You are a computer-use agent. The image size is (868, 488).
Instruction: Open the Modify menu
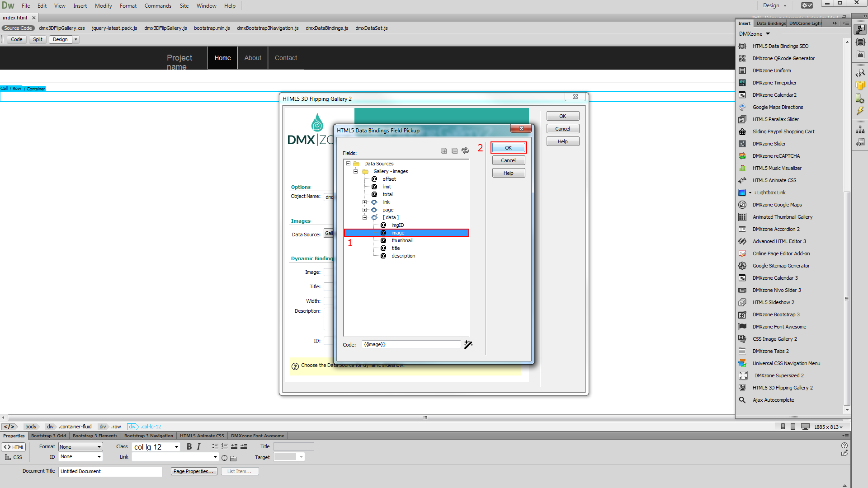(x=103, y=6)
